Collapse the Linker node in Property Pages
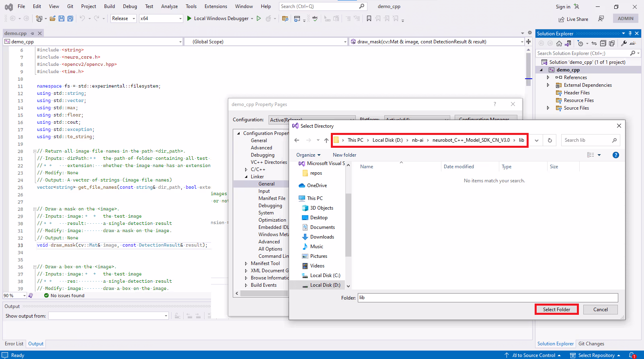Viewport: 644px width, 359px height. [x=246, y=177]
